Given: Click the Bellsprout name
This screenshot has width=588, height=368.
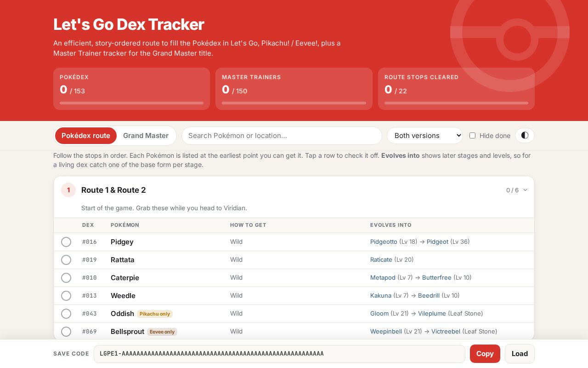Looking at the screenshot, I should pos(127,332).
